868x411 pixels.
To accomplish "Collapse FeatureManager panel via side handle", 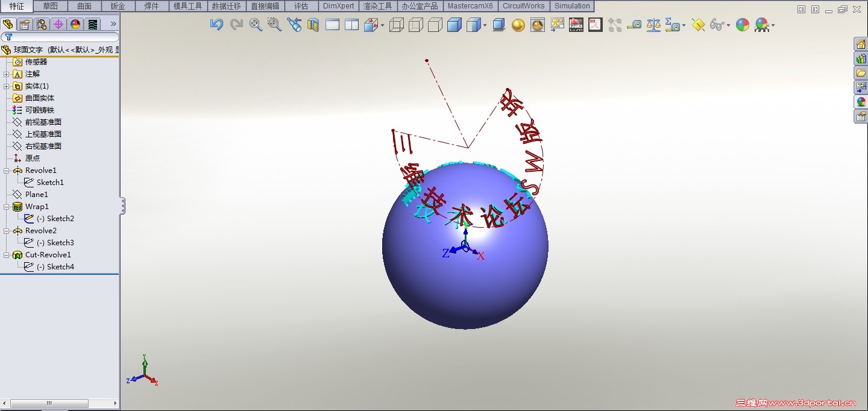I will (122, 206).
